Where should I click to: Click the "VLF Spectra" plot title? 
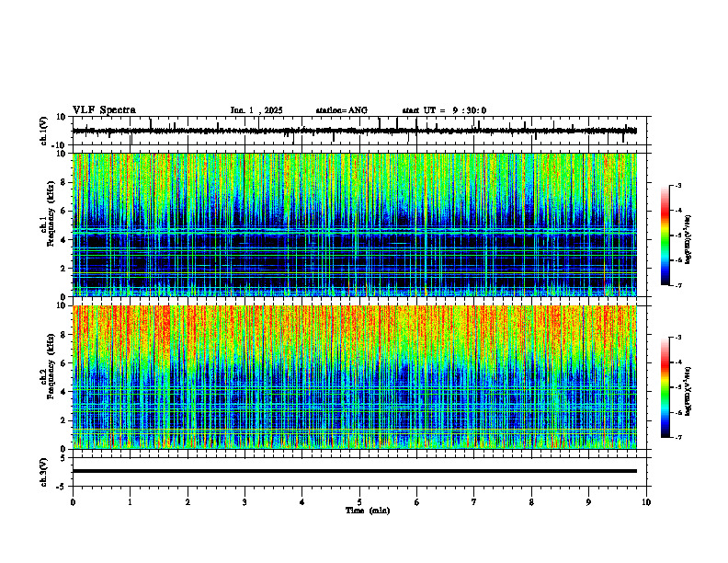point(104,110)
